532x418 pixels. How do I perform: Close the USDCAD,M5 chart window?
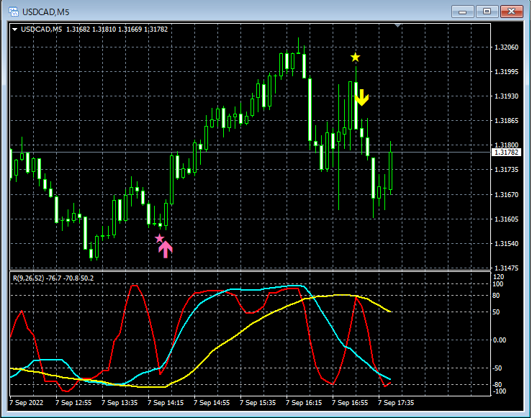pyautogui.click(x=512, y=12)
